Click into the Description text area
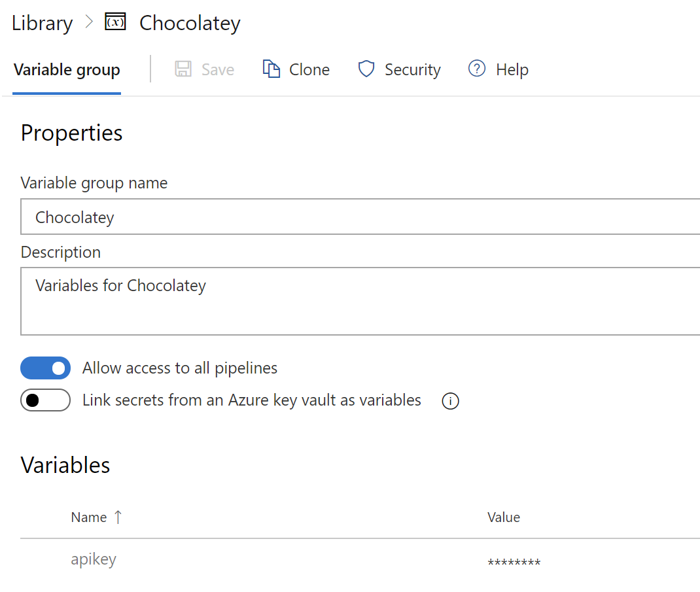This screenshot has width=700, height=592. 360,301
